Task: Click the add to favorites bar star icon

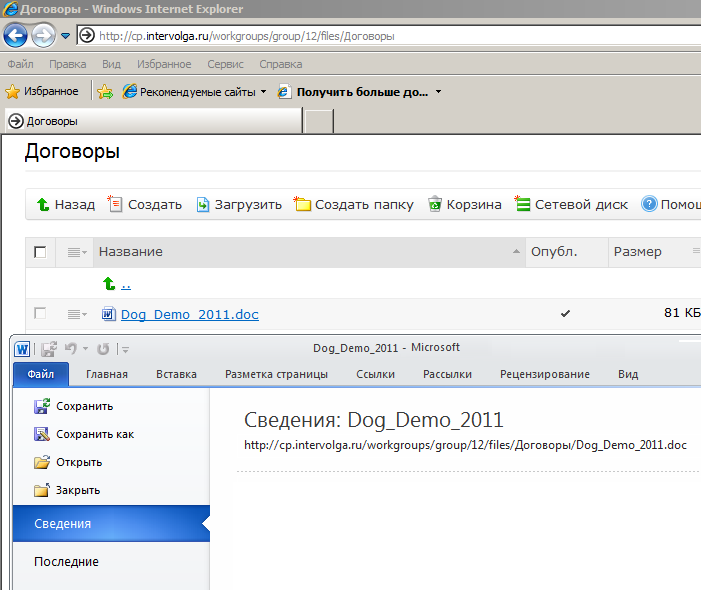Action: click(x=105, y=91)
